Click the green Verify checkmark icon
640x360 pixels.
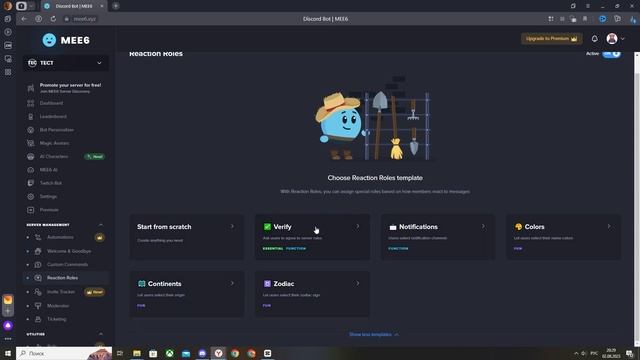tap(267, 227)
